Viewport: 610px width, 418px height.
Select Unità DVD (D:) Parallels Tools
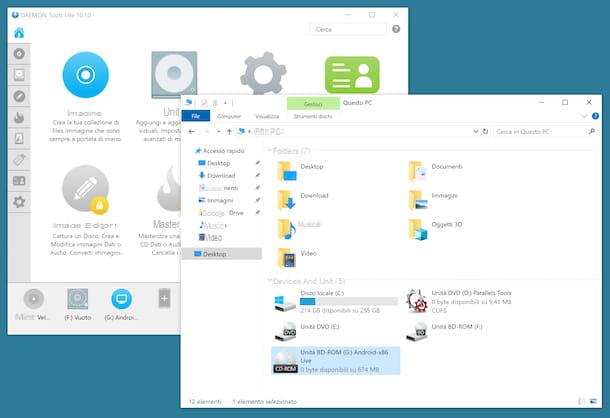[459, 302]
